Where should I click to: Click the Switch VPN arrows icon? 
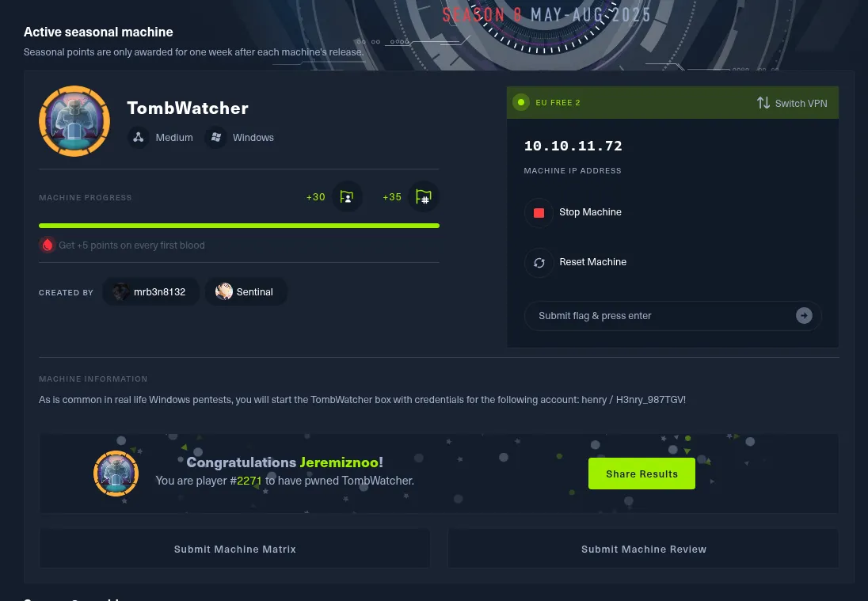click(x=763, y=103)
